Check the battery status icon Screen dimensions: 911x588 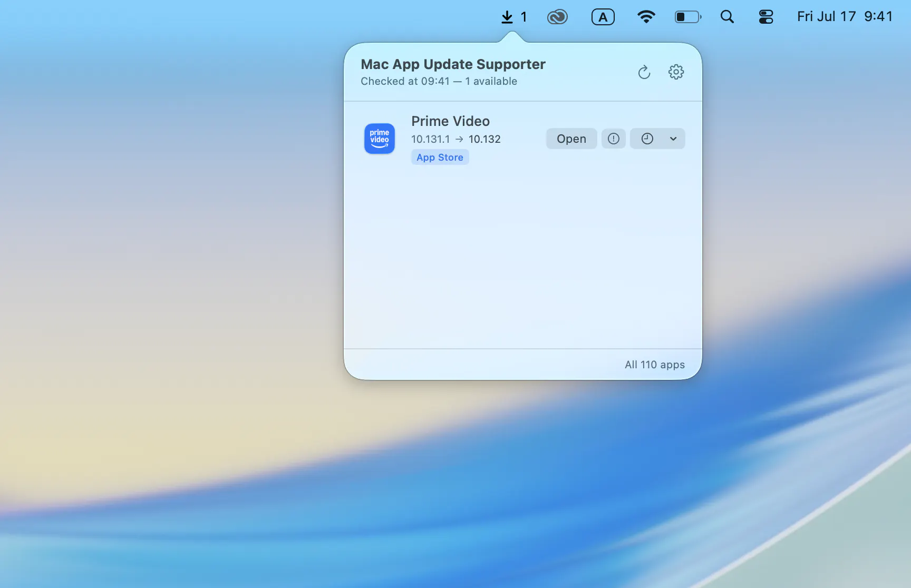tap(688, 17)
